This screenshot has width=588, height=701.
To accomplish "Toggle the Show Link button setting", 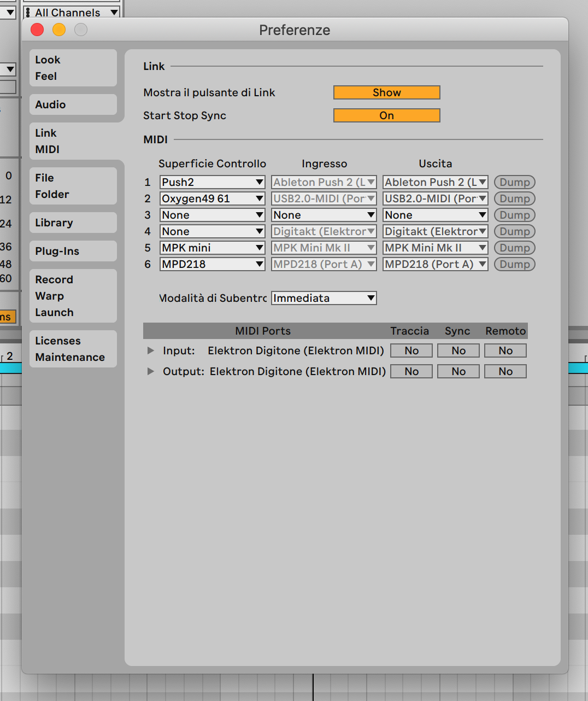I will pyautogui.click(x=387, y=92).
